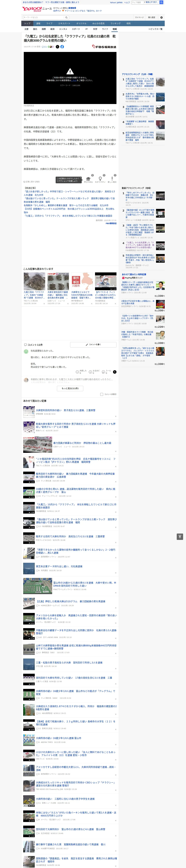Click the scroll-to-top arrow button
Viewport: 186px width, 868px height.
point(180,537)
